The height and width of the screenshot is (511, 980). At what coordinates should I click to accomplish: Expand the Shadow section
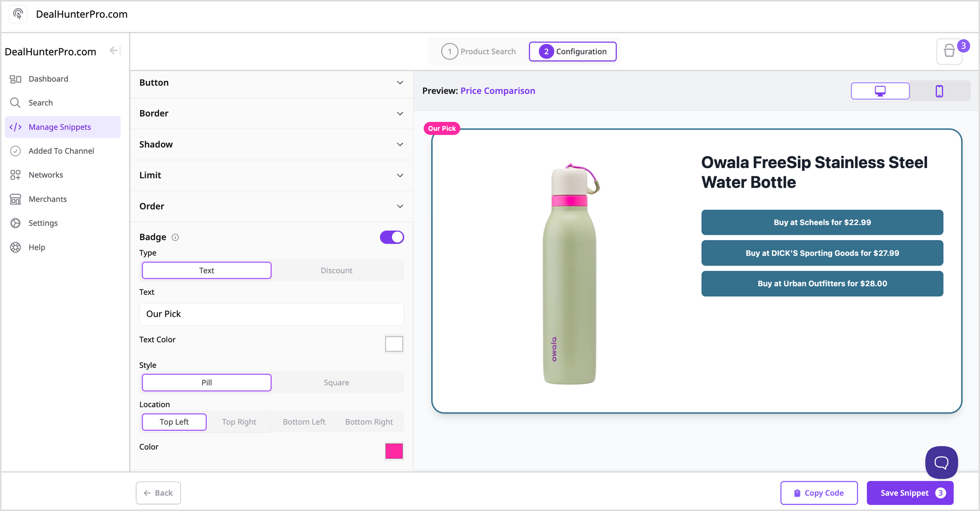(x=271, y=145)
